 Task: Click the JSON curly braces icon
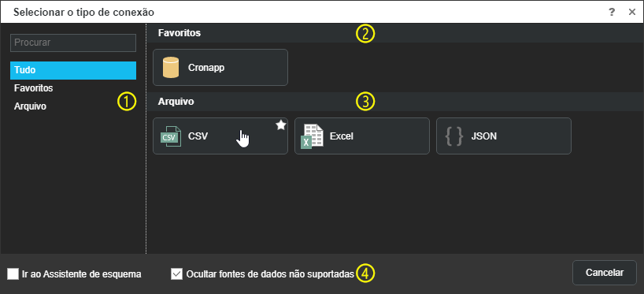point(453,136)
